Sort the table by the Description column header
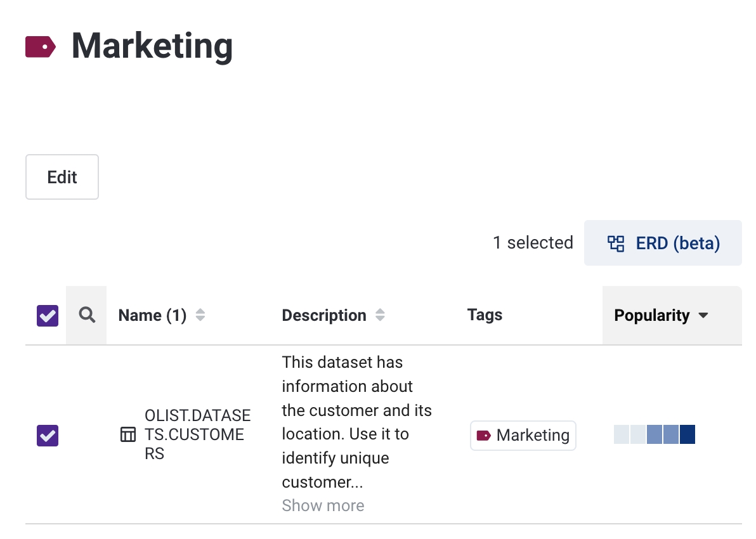 pos(323,315)
